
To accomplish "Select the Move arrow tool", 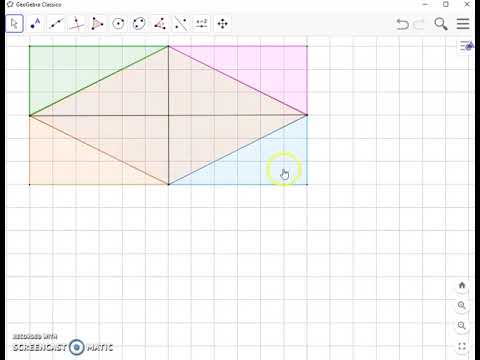I will [x=14, y=24].
